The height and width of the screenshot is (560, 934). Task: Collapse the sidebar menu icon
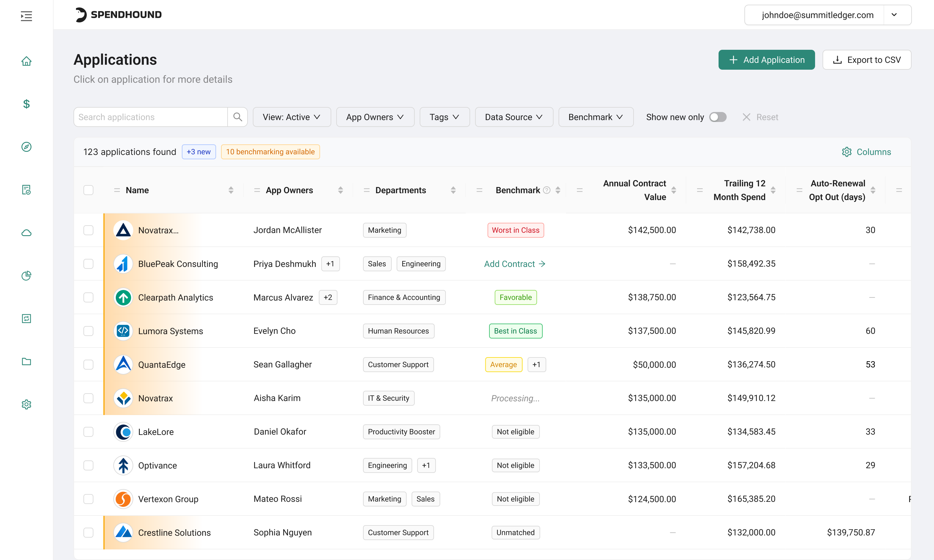[26, 16]
